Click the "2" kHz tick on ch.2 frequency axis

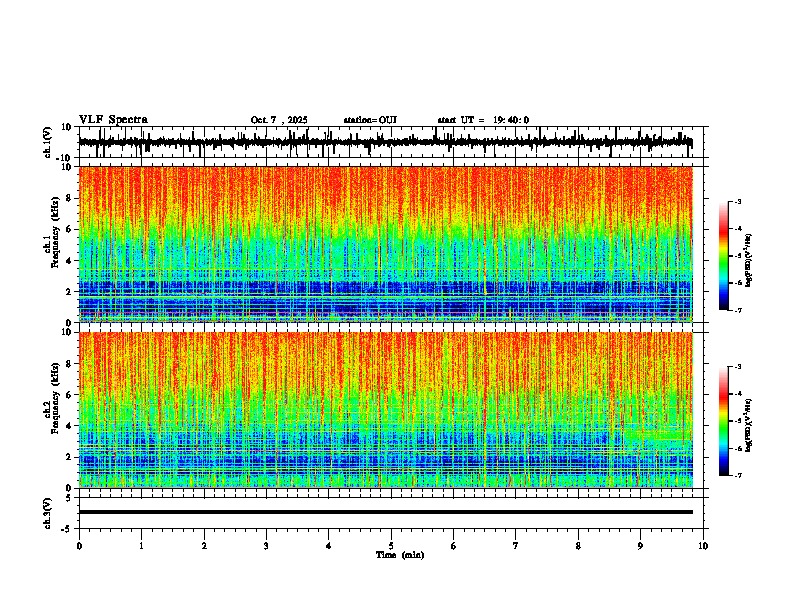(70, 457)
